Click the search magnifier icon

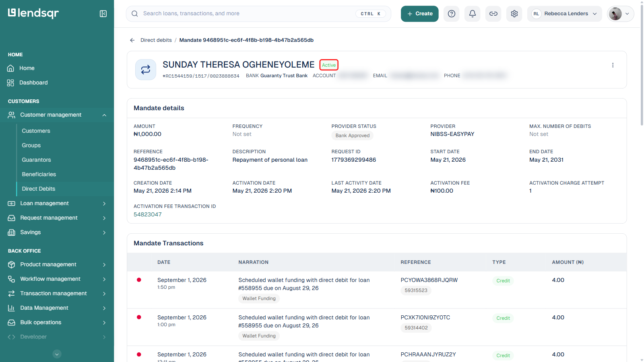(135, 14)
